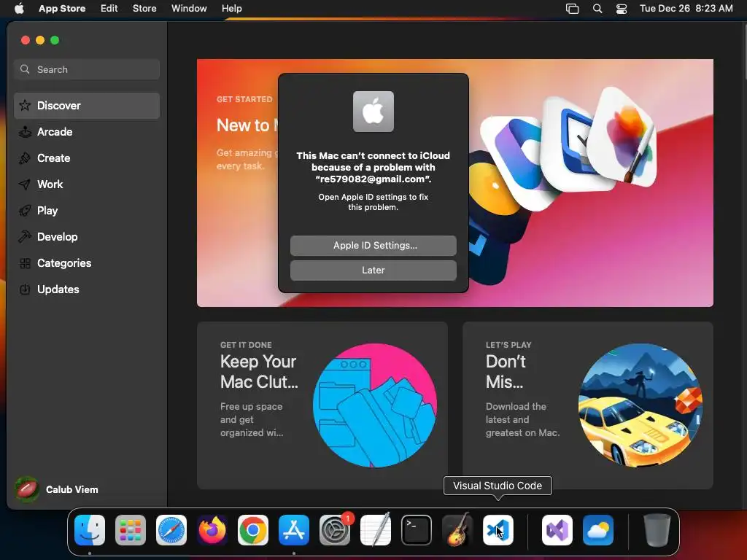The width and height of the screenshot is (747, 560).
Task: Open Safari in the Dock
Action: (171, 530)
